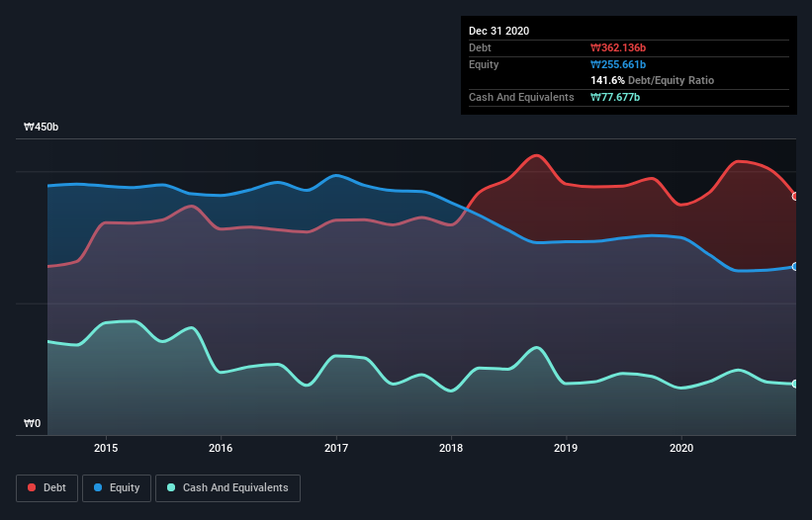
Task: Click the teal Cash And Equivalents legend dot
Action: [x=171, y=487]
